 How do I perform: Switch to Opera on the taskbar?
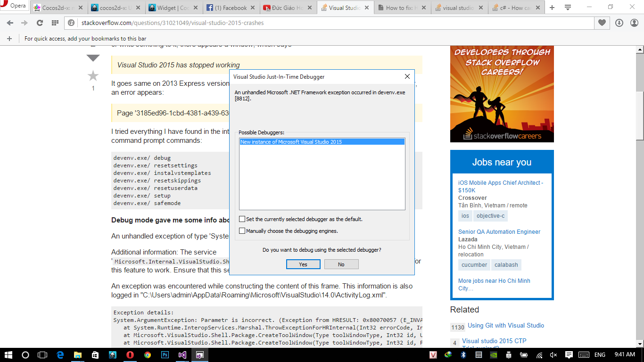pyautogui.click(x=130, y=355)
